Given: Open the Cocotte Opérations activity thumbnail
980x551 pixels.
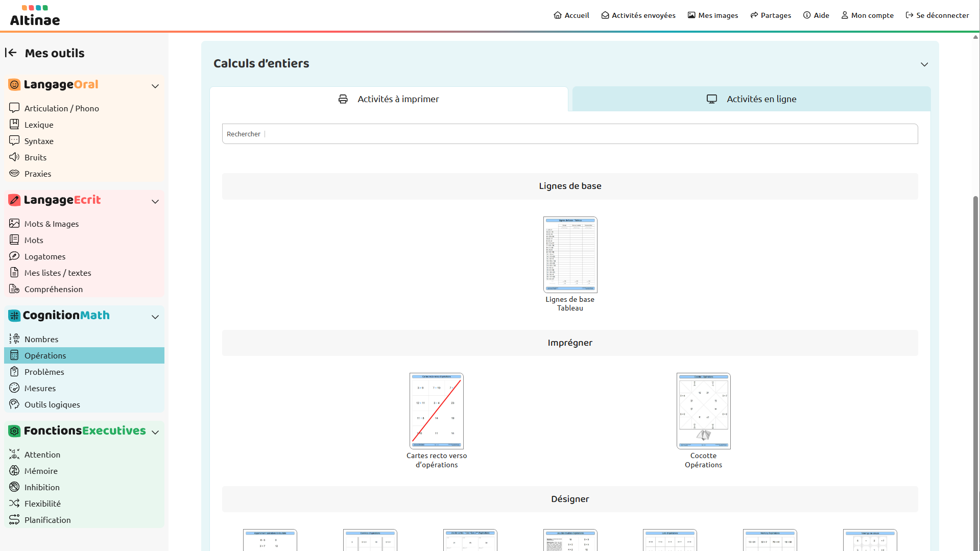Looking at the screenshot, I should [703, 411].
